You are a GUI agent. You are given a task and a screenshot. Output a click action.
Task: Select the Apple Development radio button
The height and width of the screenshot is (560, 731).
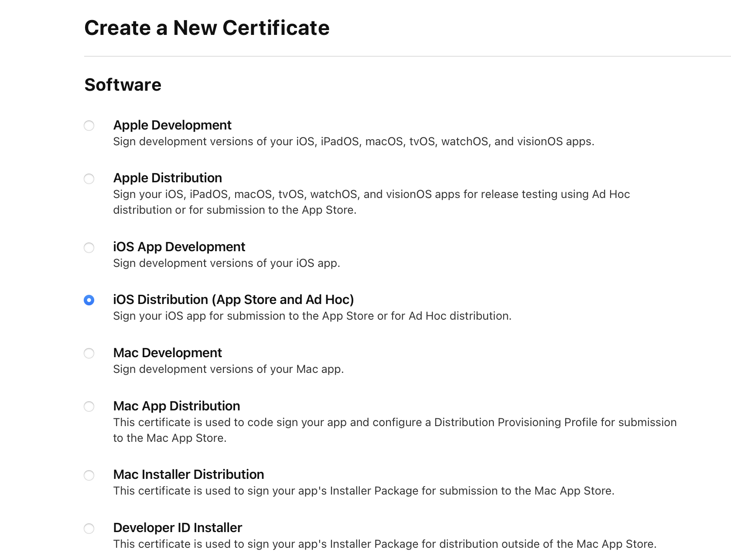[x=89, y=126]
